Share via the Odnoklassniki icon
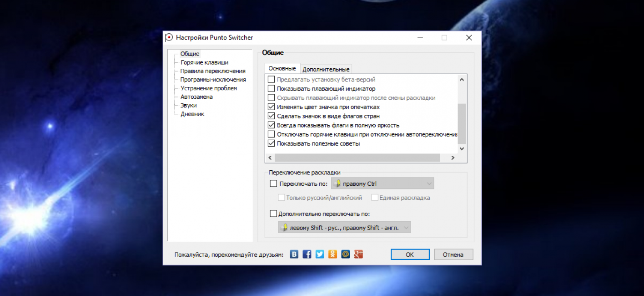The image size is (644, 296). [x=333, y=254]
